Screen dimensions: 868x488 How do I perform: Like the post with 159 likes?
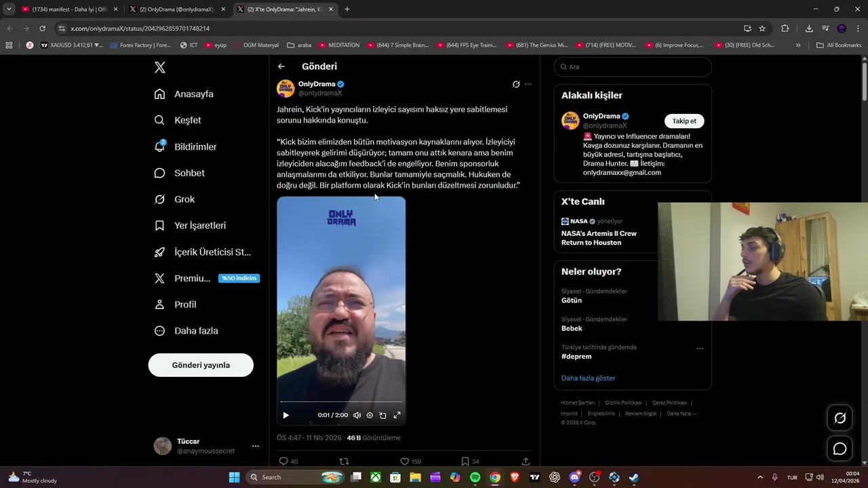pos(410,462)
